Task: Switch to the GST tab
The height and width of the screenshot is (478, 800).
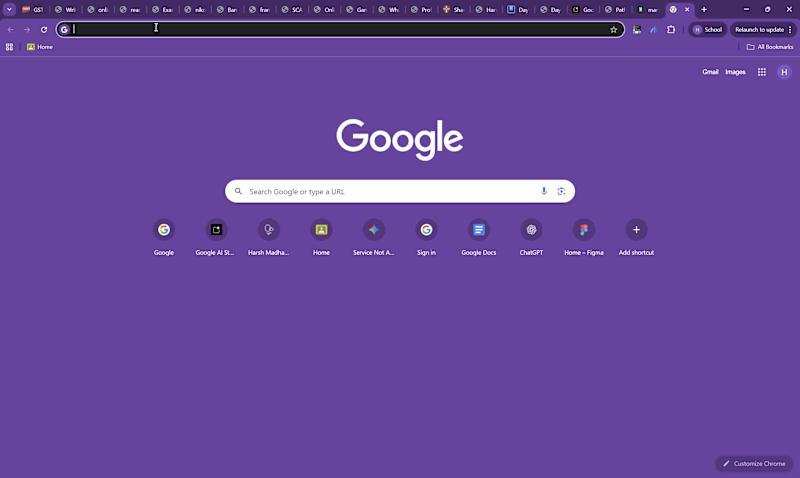Action: tap(33, 9)
